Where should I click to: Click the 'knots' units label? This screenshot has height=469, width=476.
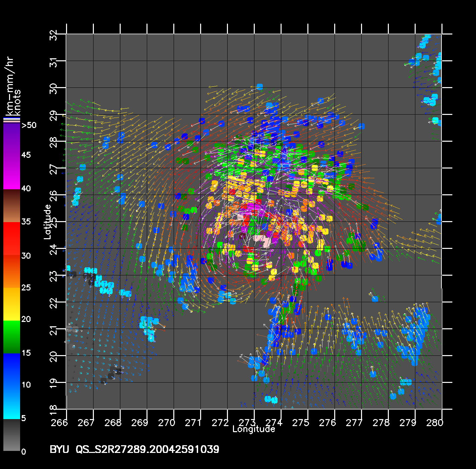pyautogui.click(x=17, y=103)
